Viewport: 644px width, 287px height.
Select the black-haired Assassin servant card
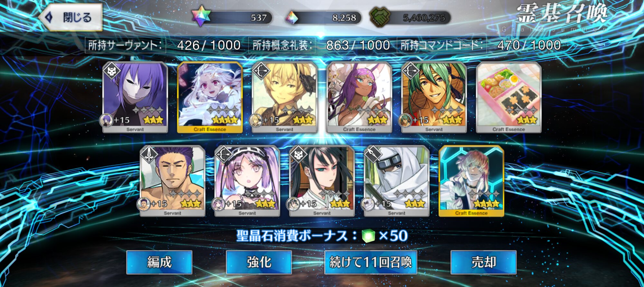coord(322,181)
